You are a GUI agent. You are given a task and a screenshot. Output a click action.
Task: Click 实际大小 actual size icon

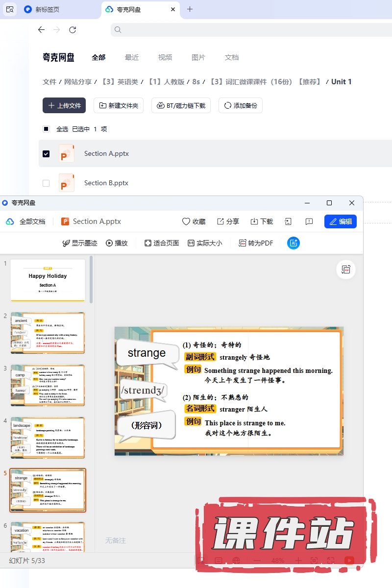[191, 243]
